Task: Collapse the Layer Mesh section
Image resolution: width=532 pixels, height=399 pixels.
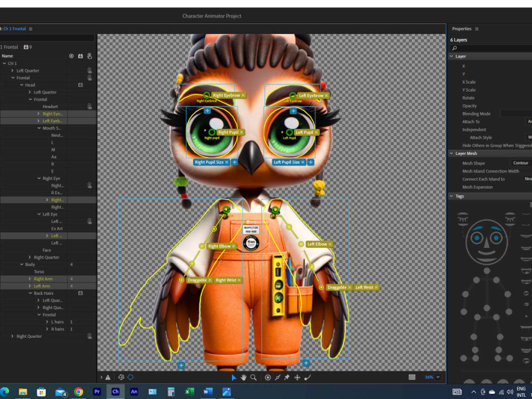Action: click(x=452, y=153)
